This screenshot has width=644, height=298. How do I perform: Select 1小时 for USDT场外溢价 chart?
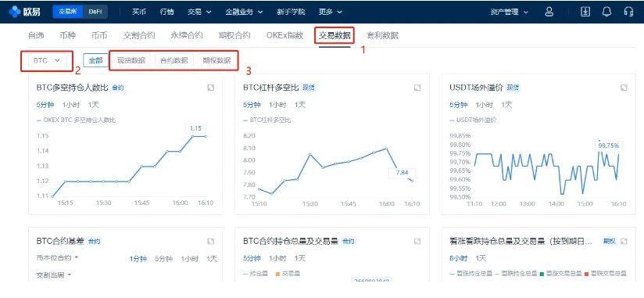(x=485, y=105)
